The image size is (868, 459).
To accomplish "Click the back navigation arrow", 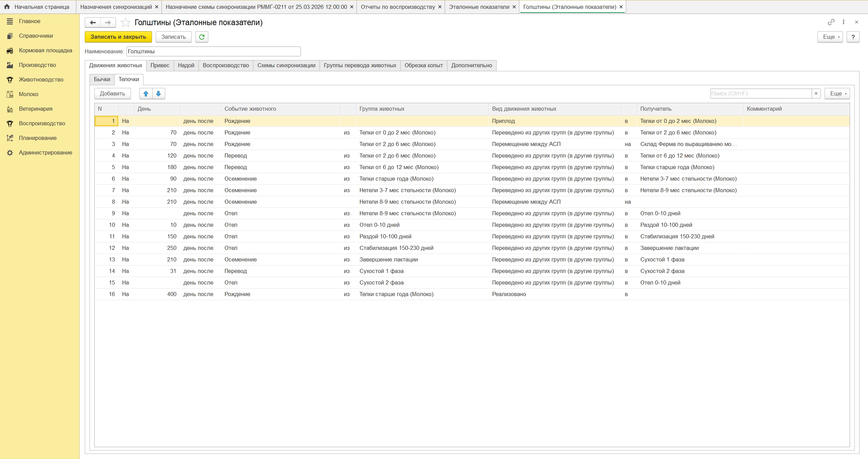I will (x=93, y=23).
